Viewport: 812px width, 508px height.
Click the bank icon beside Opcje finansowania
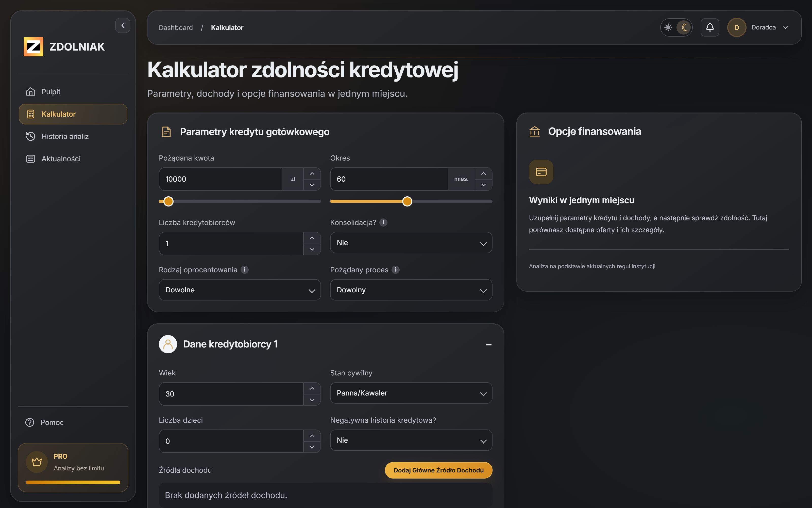[x=534, y=131]
